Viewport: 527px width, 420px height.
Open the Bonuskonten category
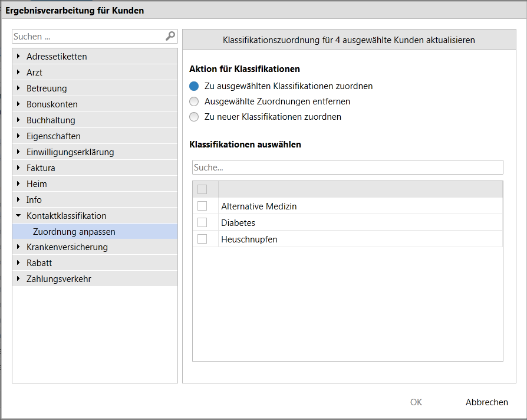[x=52, y=104]
